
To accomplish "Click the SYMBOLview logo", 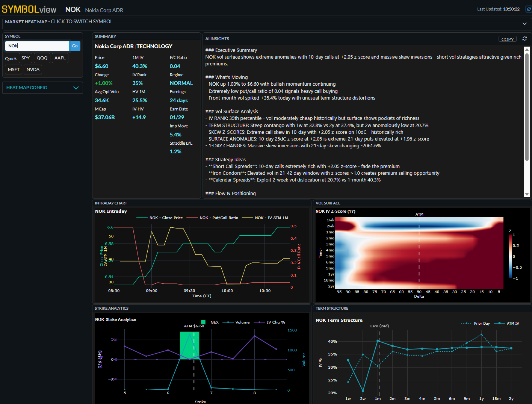I will tap(29, 9).
